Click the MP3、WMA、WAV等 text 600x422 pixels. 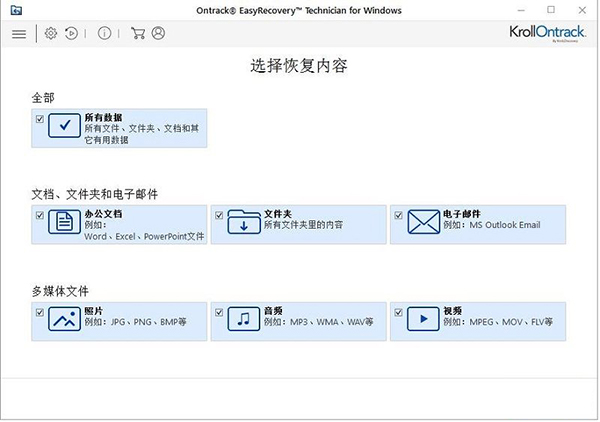332,322
